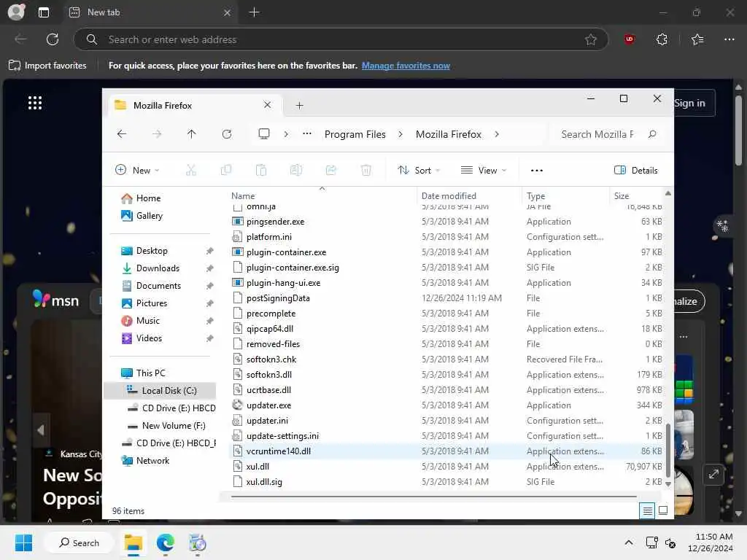Click the Edge page vertical scrollbar
747x560 pixels.
(x=738, y=131)
